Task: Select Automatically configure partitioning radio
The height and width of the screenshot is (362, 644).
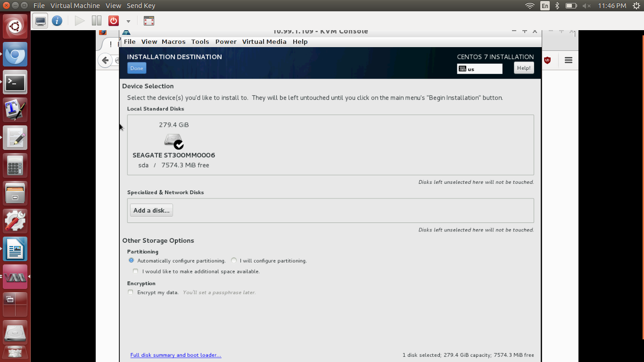Action: [131, 260]
